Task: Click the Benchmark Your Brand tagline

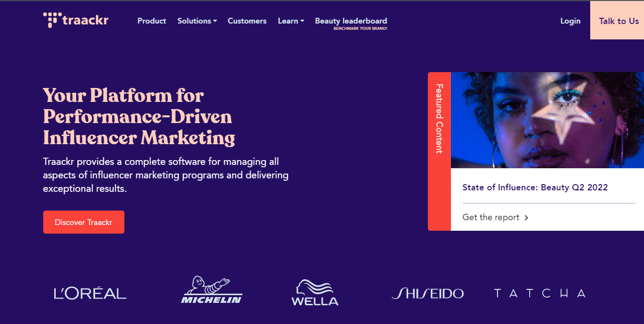Action: click(360, 28)
